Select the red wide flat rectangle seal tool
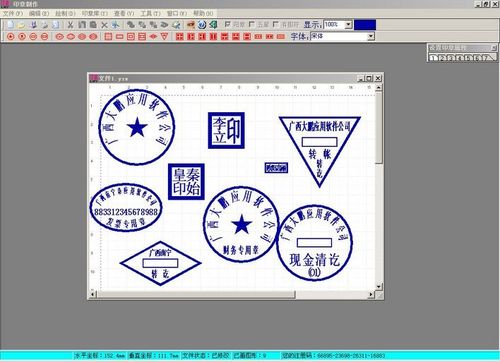This screenshot has width=500, height=362. point(120,36)
